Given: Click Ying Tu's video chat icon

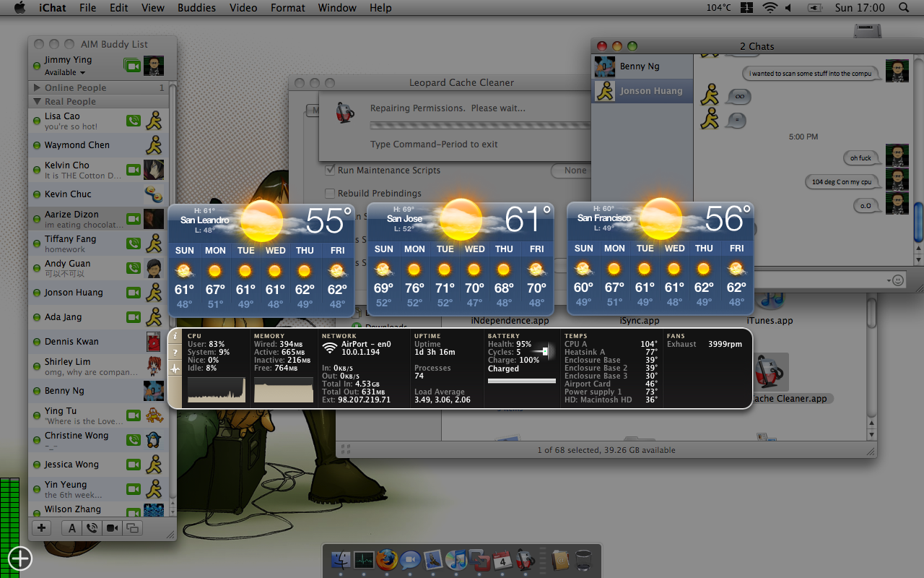Looking at the screenshot, I should 134,415.
